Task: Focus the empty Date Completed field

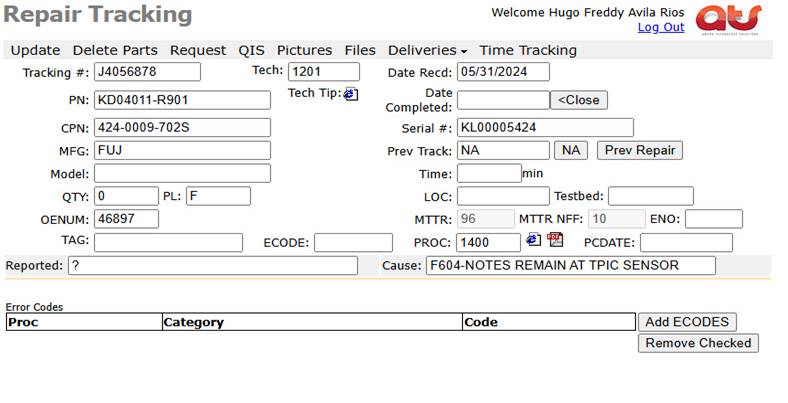Action: pos(503,100)
